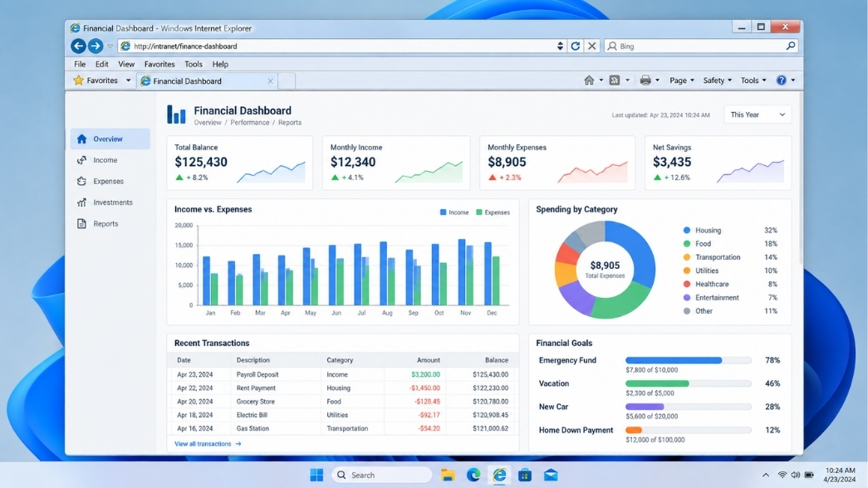
Task: Print the page with the printer icon
Action: click(x=645, y=81)
